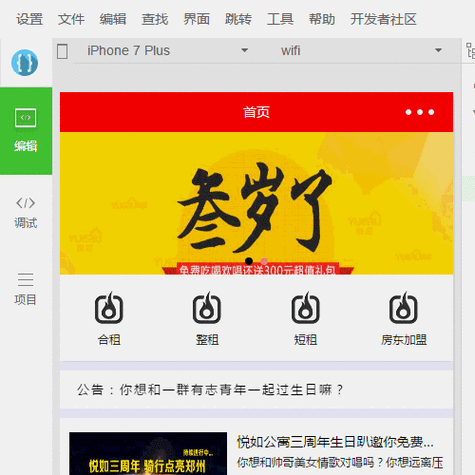The height and width of the screenshot is (475, 475).
Task: Switch to the 项目 sidebar tab
Action: coord(25,289)
